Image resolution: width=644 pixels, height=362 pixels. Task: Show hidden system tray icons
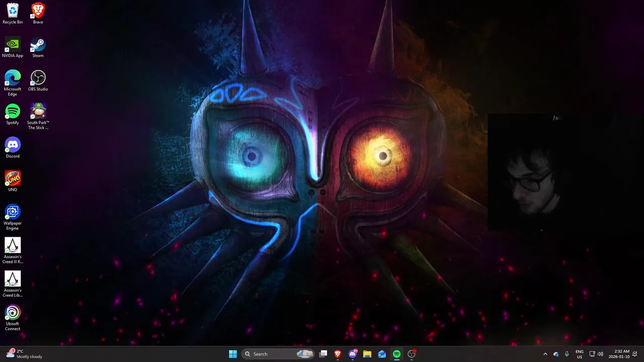pyautogui.click(x=545, y=354)
